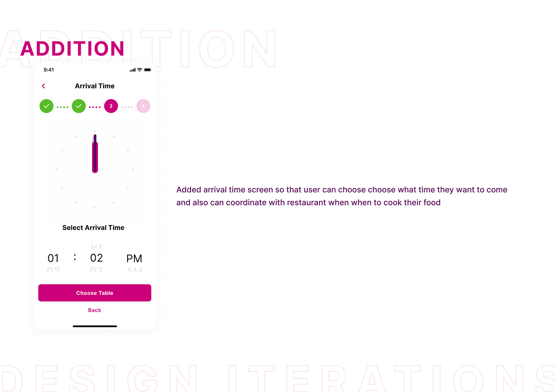Click the home indicator bar at bottom
This screenshot has height=392, width=555.
pos(95,326)
